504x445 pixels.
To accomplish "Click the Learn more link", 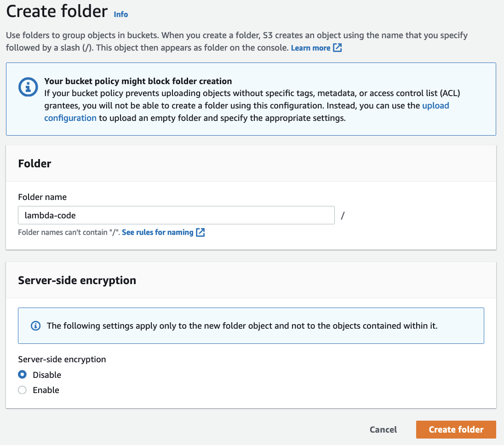I will pos(310,48).
